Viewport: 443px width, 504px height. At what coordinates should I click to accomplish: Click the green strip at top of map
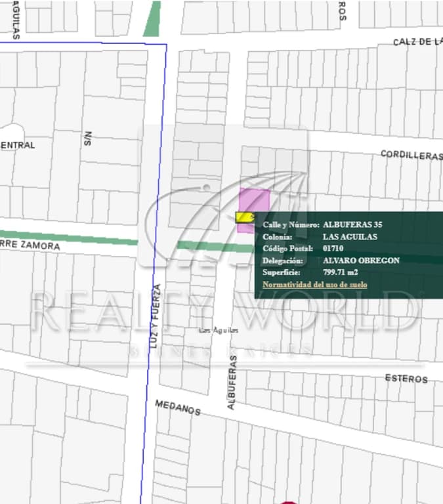pyautogui.click(x=153, y=18)
